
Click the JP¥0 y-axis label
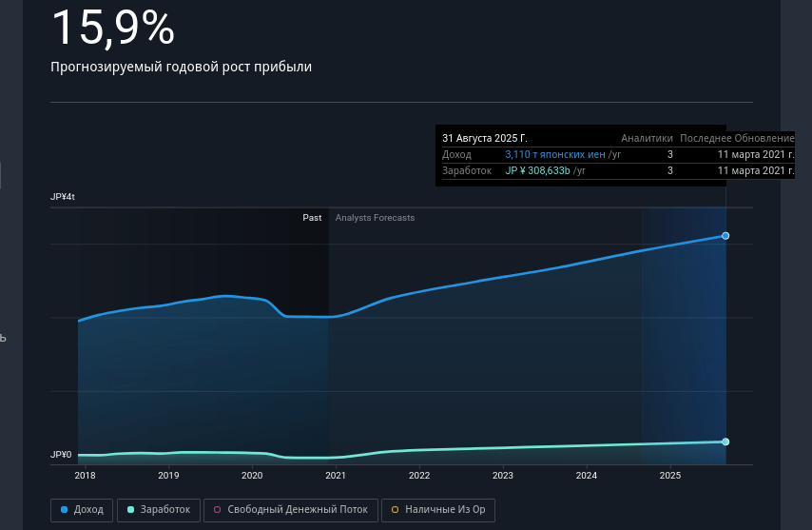(x=61, y=455)
